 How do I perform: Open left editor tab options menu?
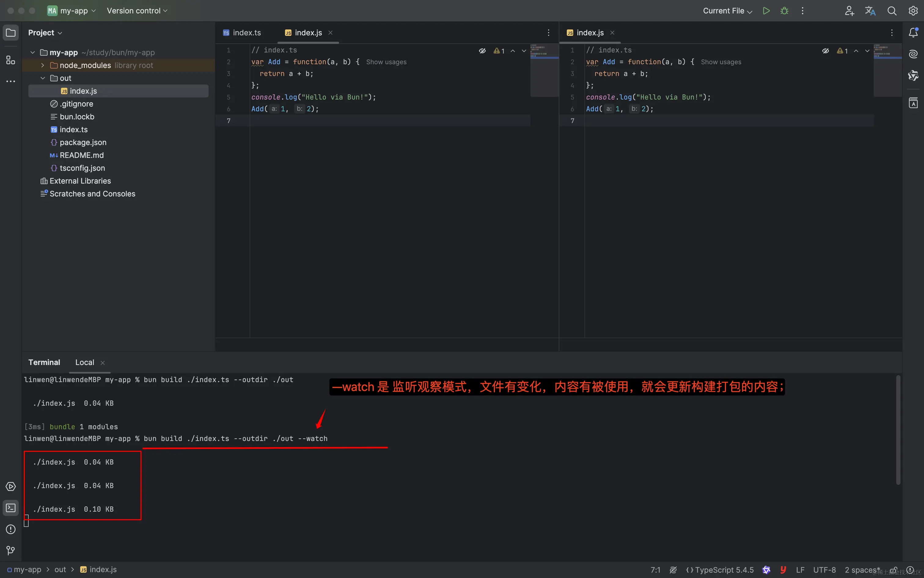pyautogui.click(x=549, y=32)
